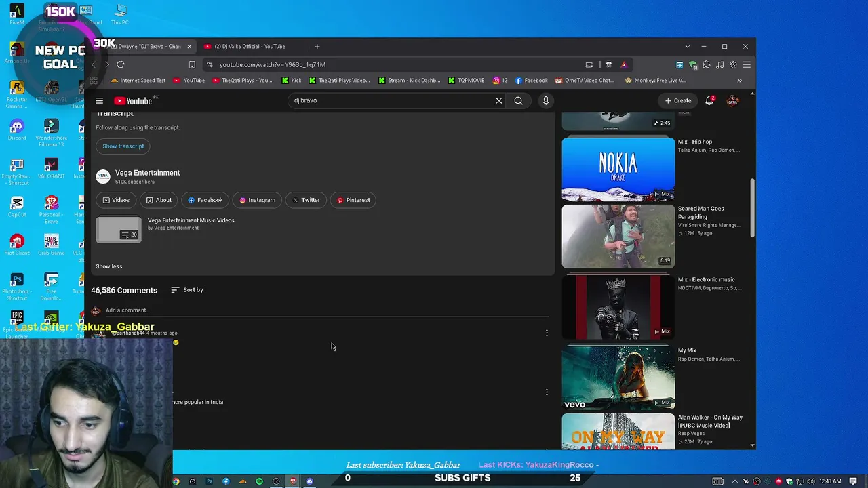Open the channel's Facebook link
The height and width of the screenshot is (488, 868).
pos(205,200)
